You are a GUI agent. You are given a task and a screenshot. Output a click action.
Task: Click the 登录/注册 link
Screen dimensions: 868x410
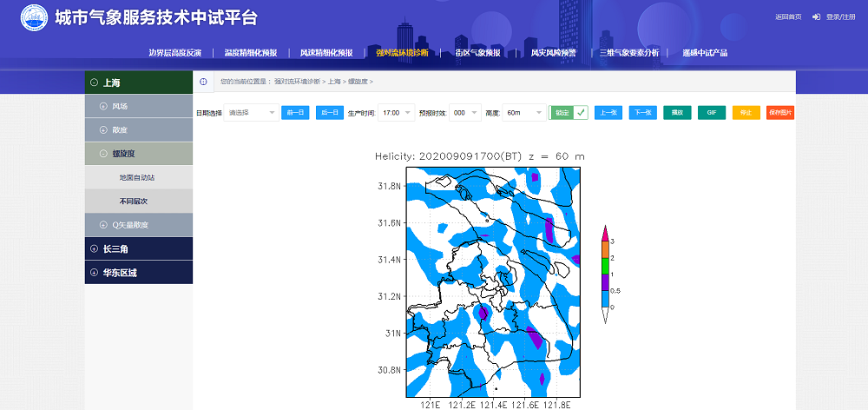[x=841, y=17]
